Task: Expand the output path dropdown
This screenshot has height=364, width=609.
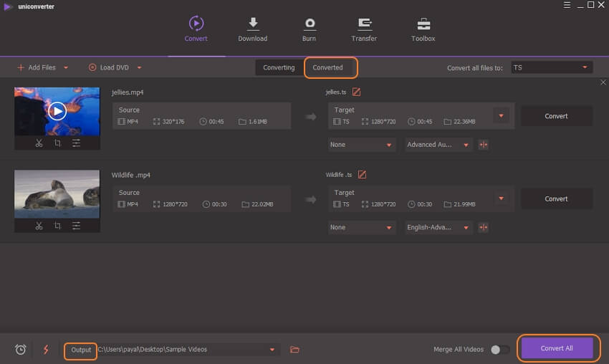Action: coord(272,350)
